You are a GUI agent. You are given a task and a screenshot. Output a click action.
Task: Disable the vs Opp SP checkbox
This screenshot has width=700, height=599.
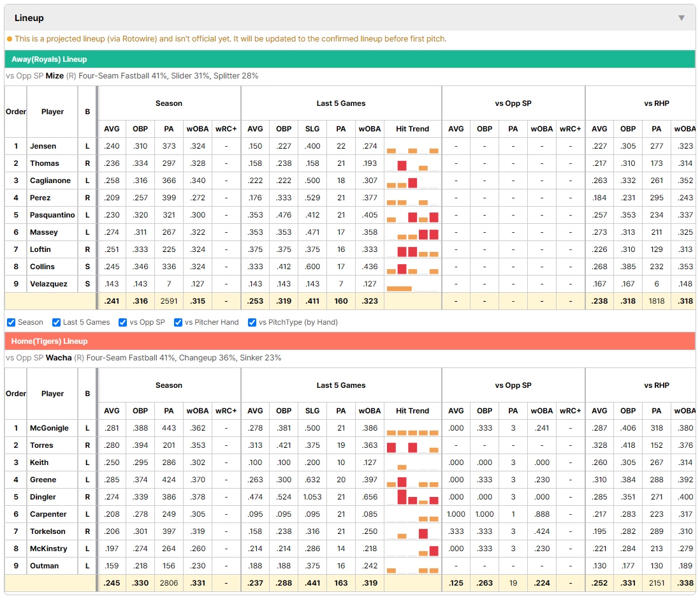123,322
